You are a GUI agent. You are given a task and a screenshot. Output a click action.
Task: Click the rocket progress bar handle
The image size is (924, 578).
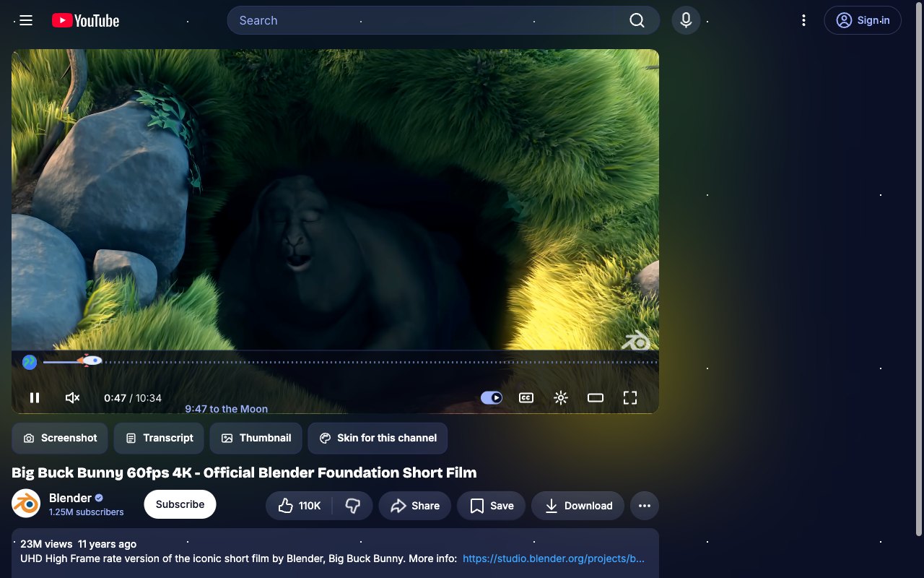point(90,361)
